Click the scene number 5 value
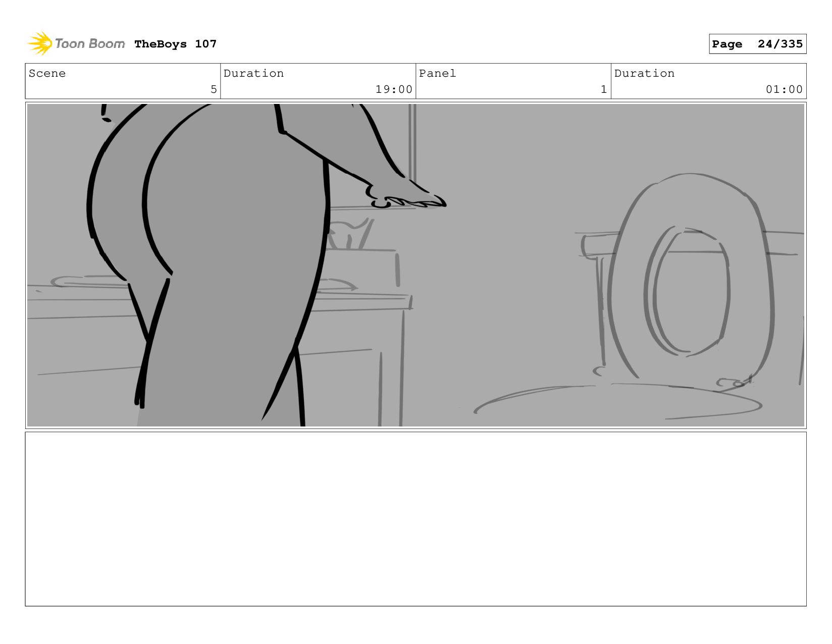Image resolution: width=832 pixels, height=644 pixels. [214, 89]
